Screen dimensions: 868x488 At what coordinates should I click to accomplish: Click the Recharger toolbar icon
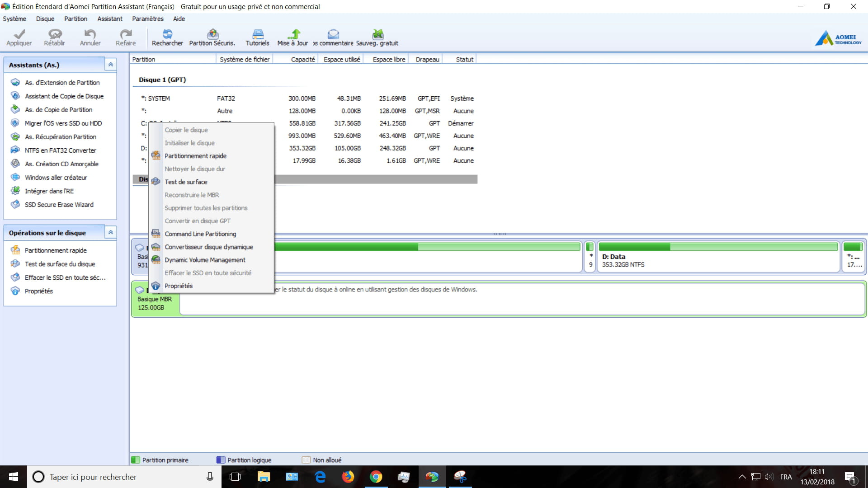tap(167, 37)
